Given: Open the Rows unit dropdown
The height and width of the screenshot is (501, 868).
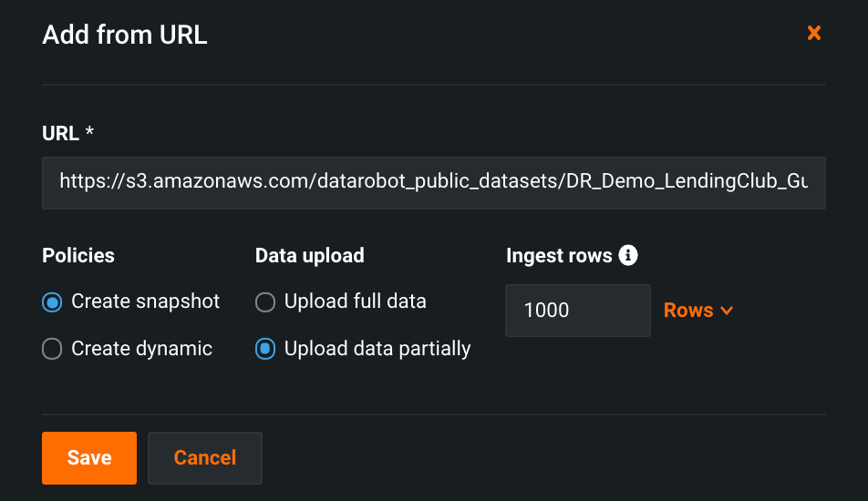Looking at the screenshot, I should pyautogui.click(x=697, y=311).
